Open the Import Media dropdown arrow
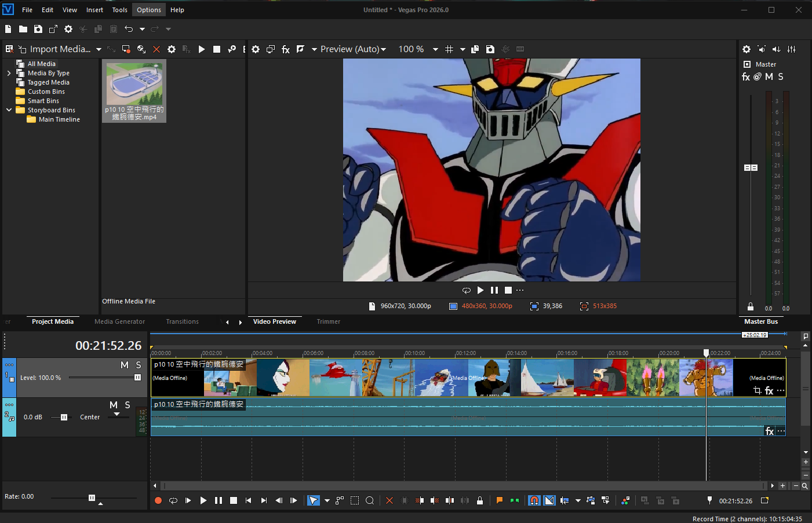Screen dimensions: 812x523 tap(99, 49)
